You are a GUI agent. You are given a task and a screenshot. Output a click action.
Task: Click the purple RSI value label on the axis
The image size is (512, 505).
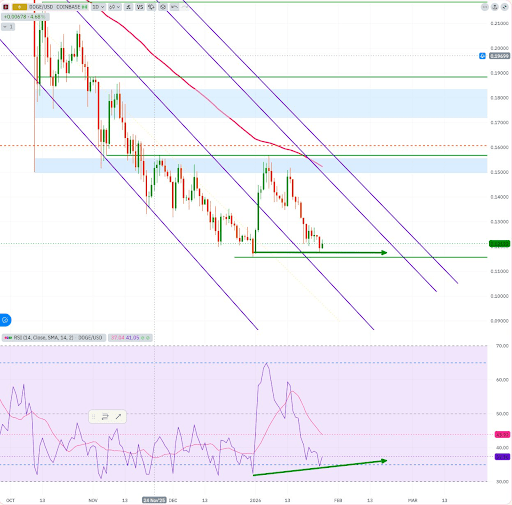(502, 457)
